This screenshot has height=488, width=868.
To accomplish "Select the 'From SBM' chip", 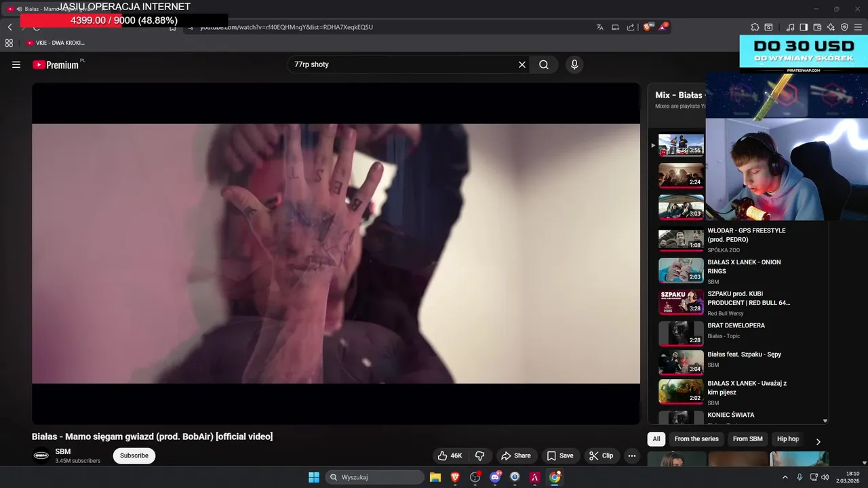I will [747, 439].
